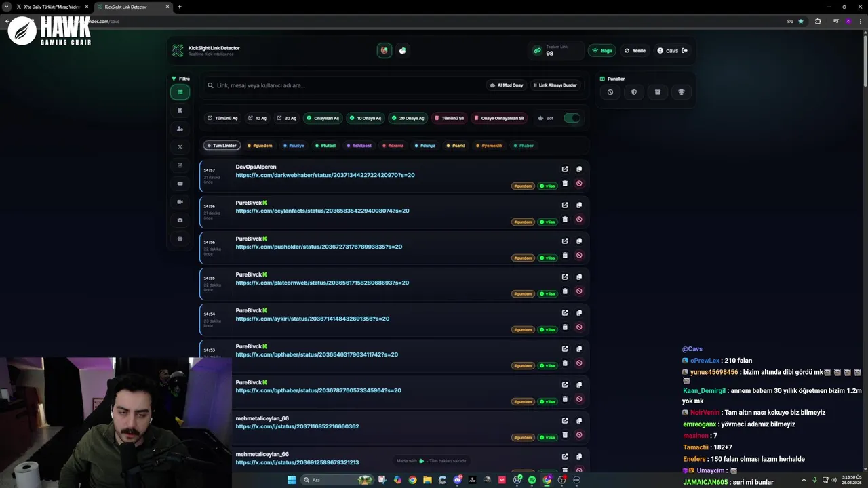Filter links by Instagram icon

tap(180, 165)
